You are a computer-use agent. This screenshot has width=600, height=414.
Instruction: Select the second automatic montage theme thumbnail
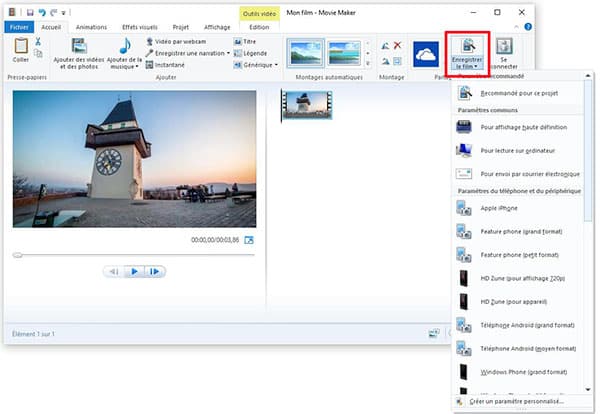coord(344,53)
